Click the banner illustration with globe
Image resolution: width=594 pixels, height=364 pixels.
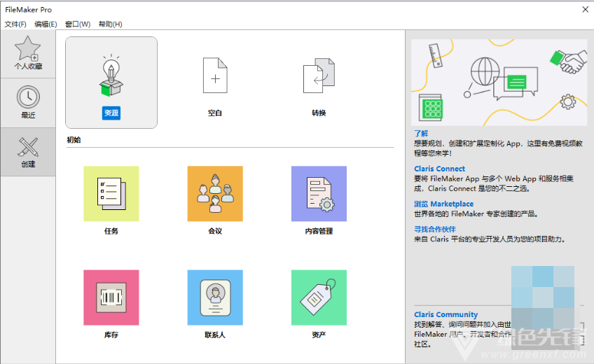coord(499,82)
